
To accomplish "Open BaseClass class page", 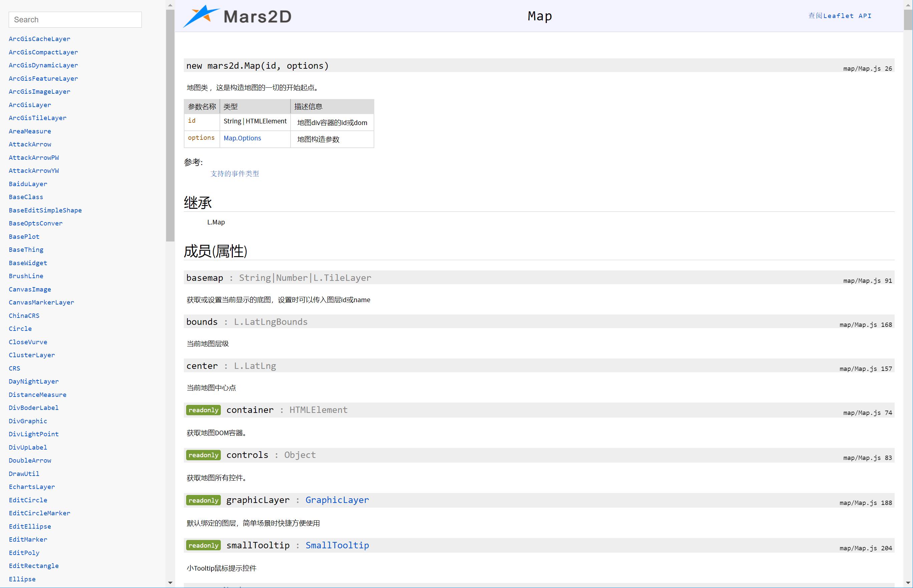I will (26, 197).
